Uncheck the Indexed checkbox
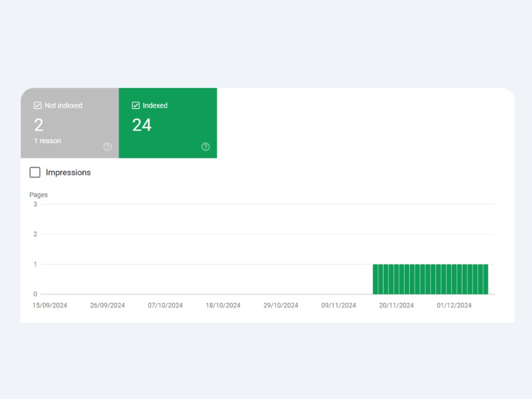This screenshot has height=399, width=532. 136,105
